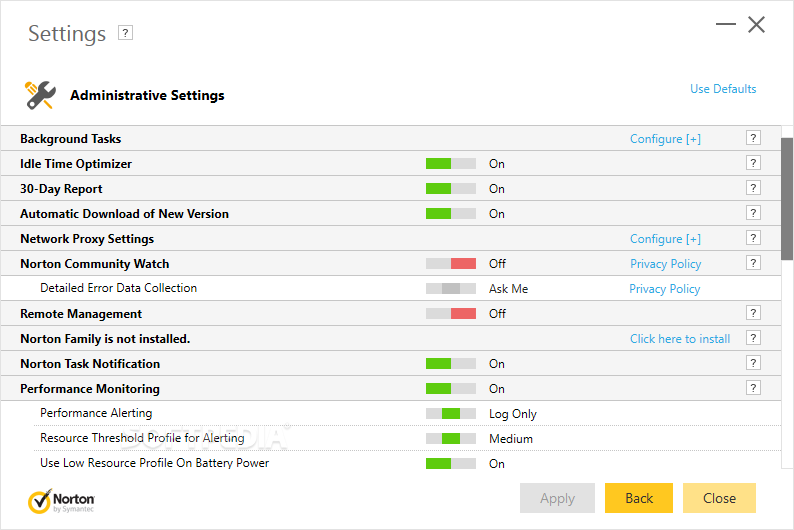Open help for Remote Management
Viewport: 794px width, 530px height.
point(753,313)
